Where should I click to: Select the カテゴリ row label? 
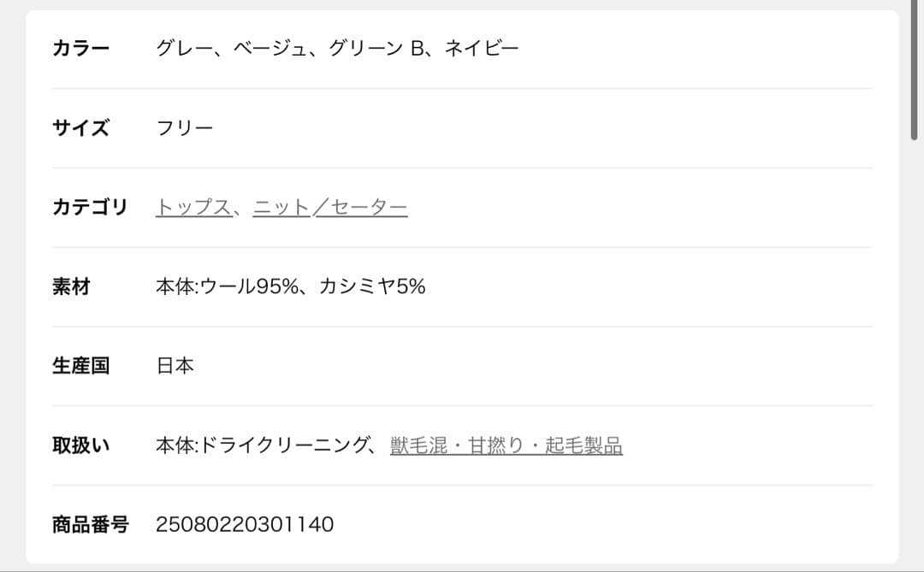tap(90, 207)
